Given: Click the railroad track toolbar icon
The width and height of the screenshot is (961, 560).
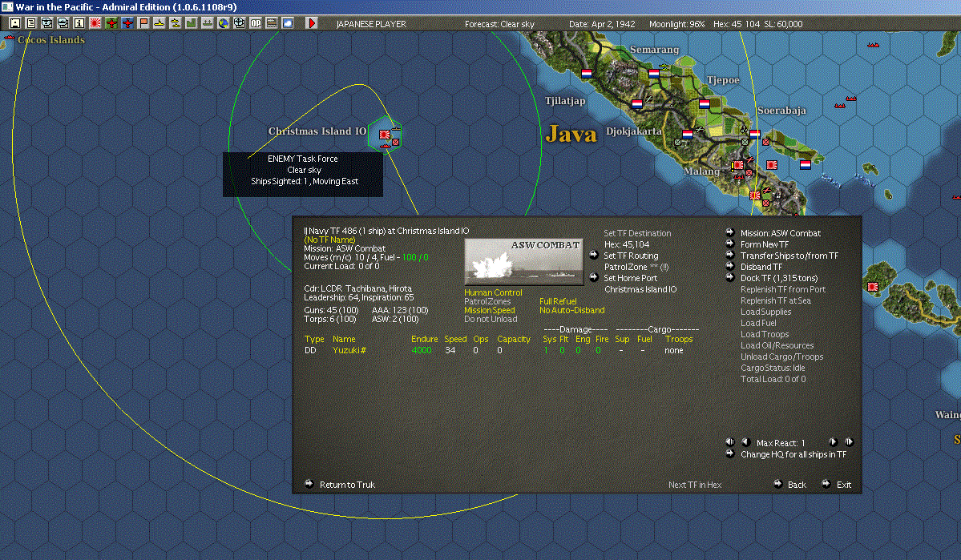Looking at the screenshot, I should [x=272, y=23].
